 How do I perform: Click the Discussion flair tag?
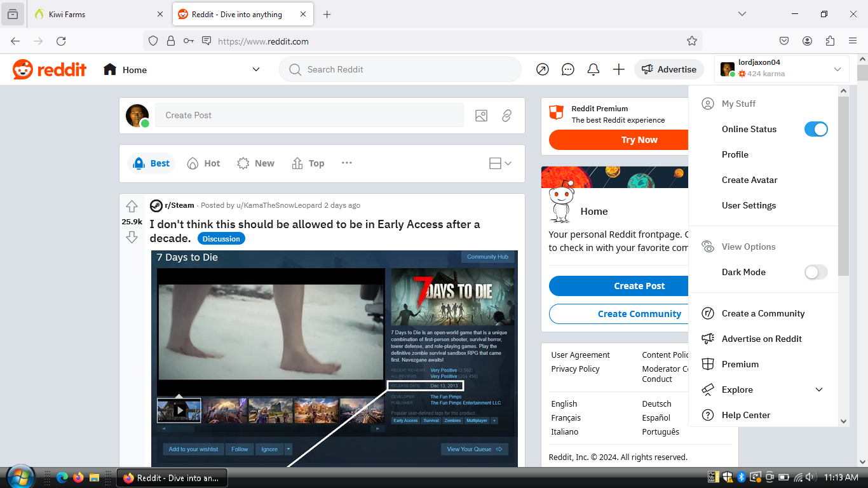pos(221,239)
